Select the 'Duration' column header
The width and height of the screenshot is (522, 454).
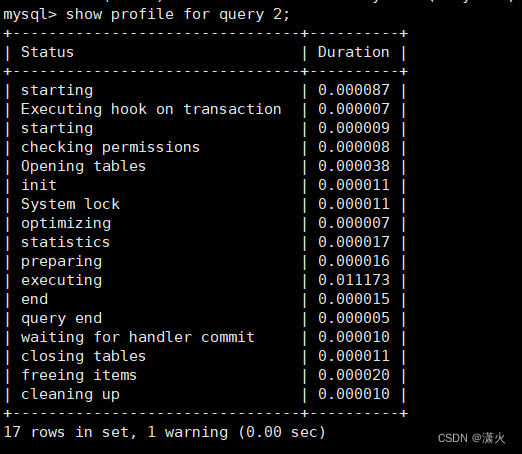[353, 52]
